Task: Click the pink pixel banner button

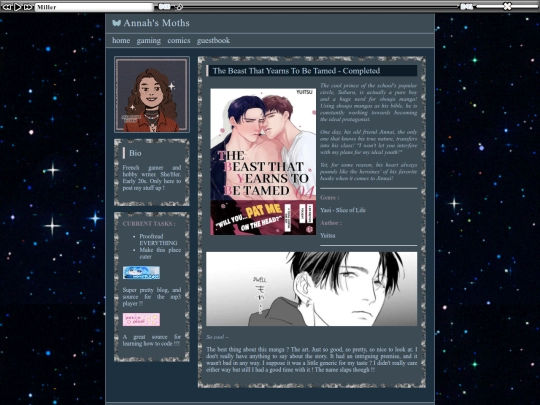Action: click(141, 320)
